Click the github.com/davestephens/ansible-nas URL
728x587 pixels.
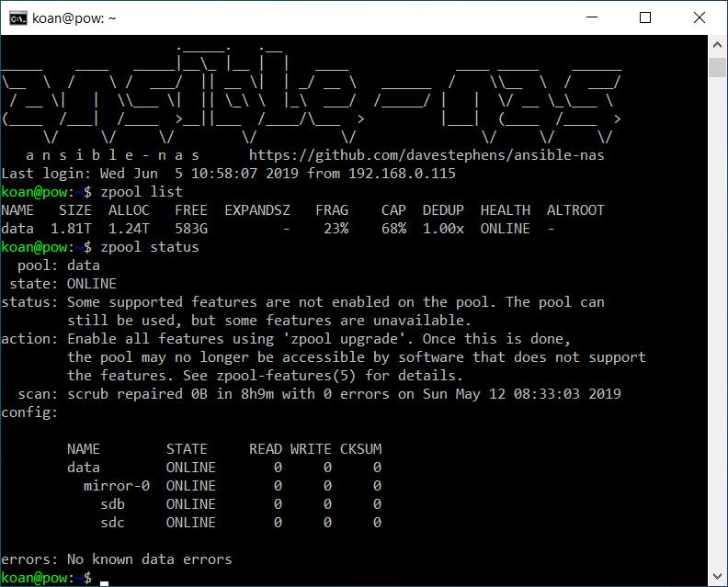coord(427,155)
